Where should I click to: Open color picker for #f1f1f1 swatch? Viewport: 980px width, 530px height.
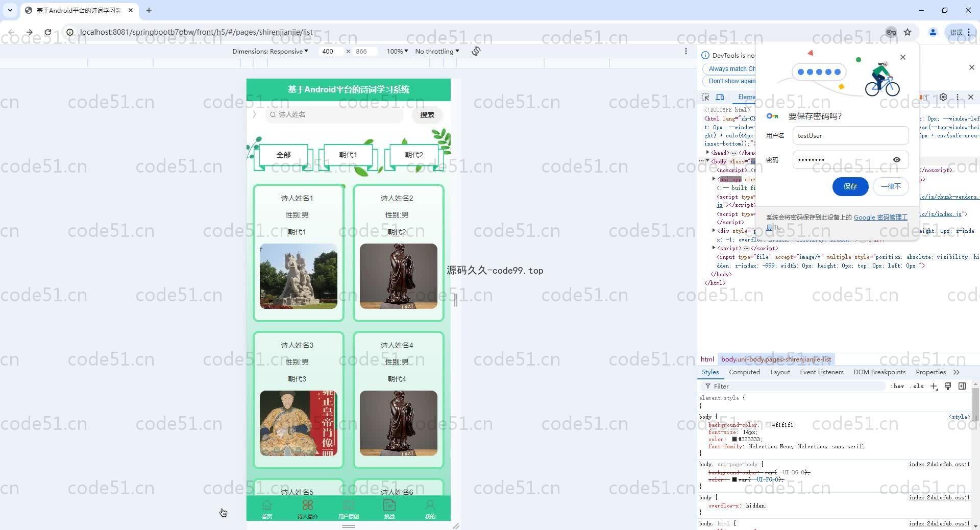coord(768,425)
